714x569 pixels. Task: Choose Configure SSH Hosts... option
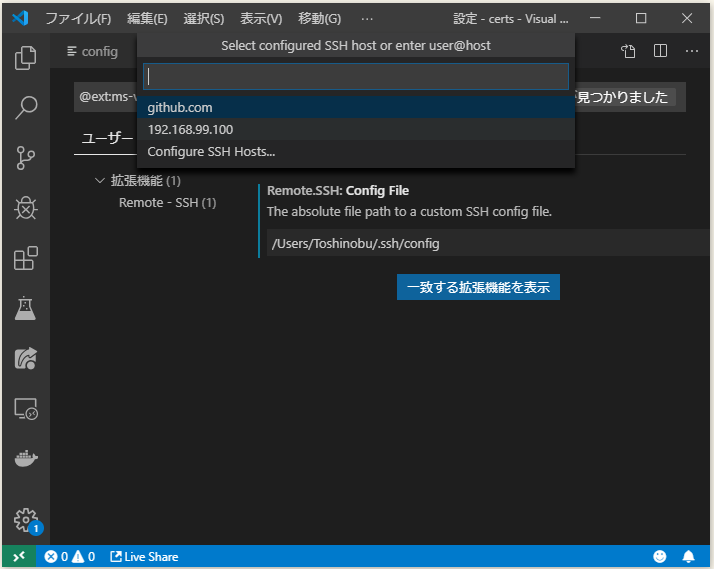[356, 151]
